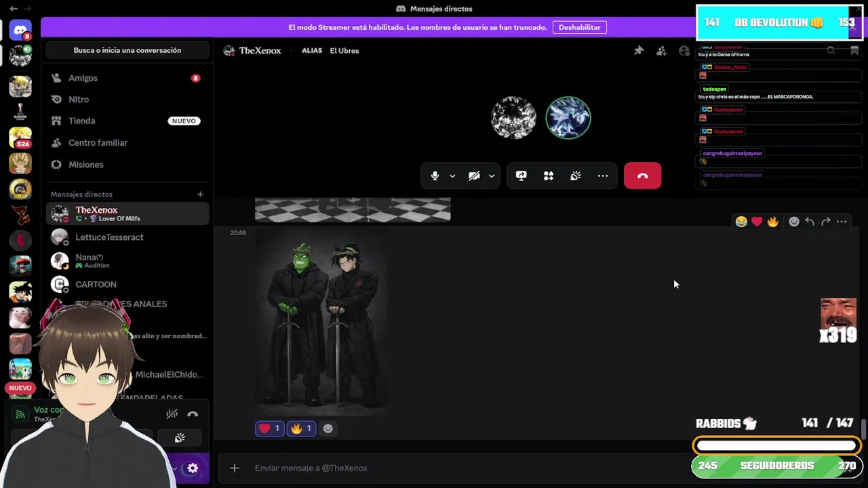
Task: Select TheXenox direct message
Action: click(x=127, y=213)
